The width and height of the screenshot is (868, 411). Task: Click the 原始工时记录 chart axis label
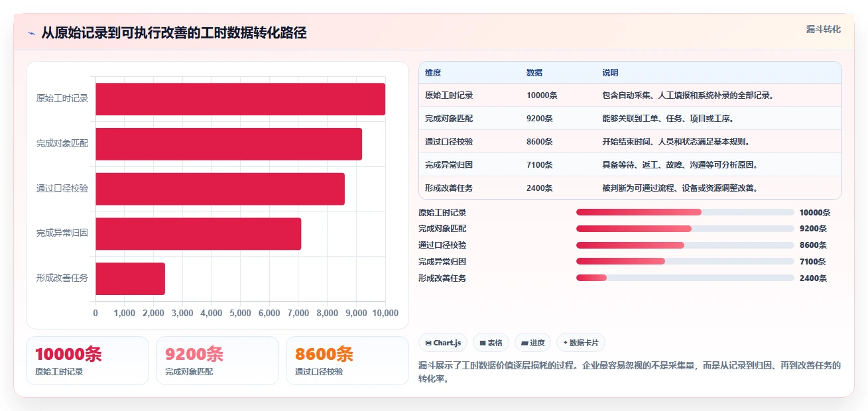[x=62, y=99]
